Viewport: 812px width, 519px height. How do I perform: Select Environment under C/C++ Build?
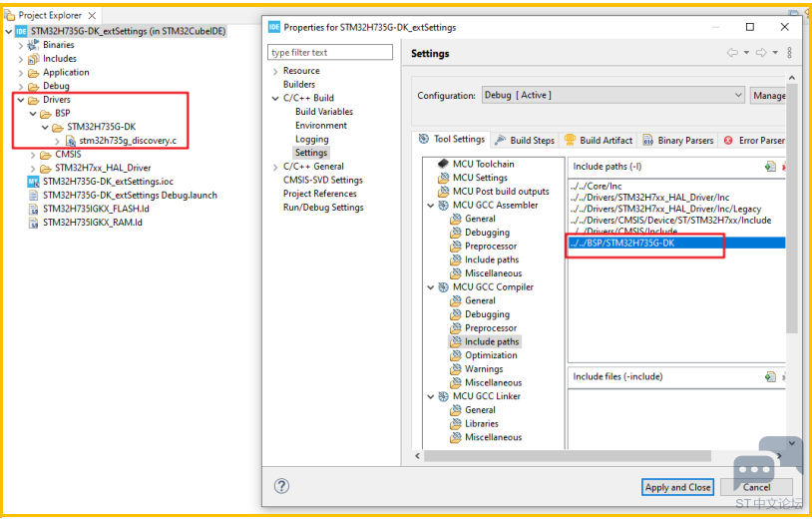(321, 126)
